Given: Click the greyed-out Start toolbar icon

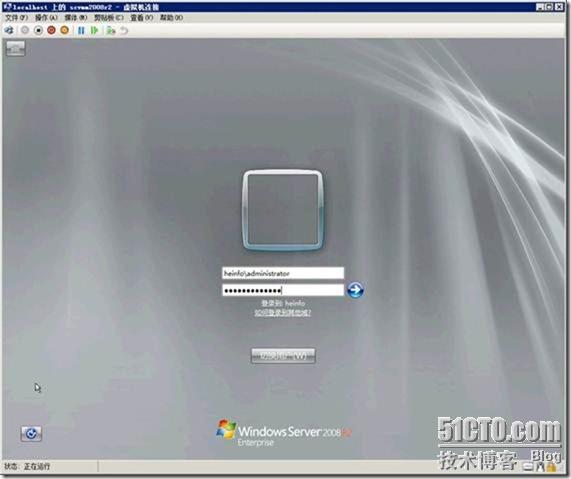Looking at the screenshot, I should 25,30.
